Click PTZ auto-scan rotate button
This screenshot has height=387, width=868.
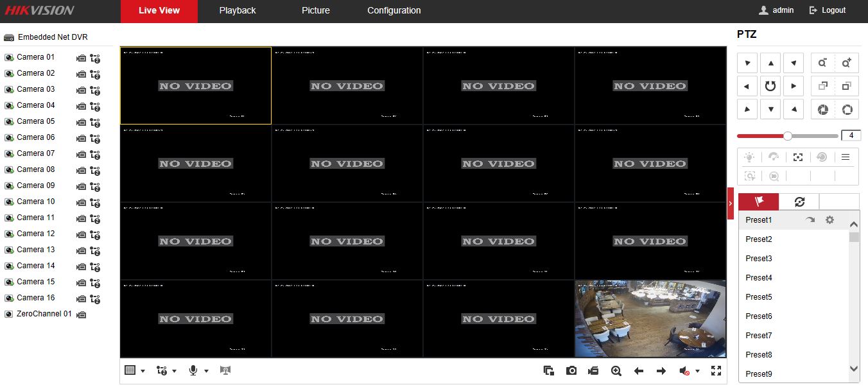click(x=770, y=86)
